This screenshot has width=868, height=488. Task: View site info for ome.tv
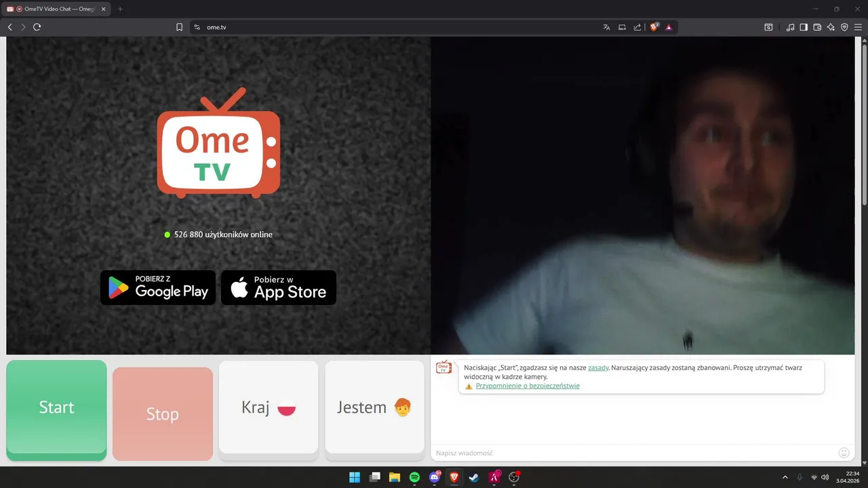(197, 27)
